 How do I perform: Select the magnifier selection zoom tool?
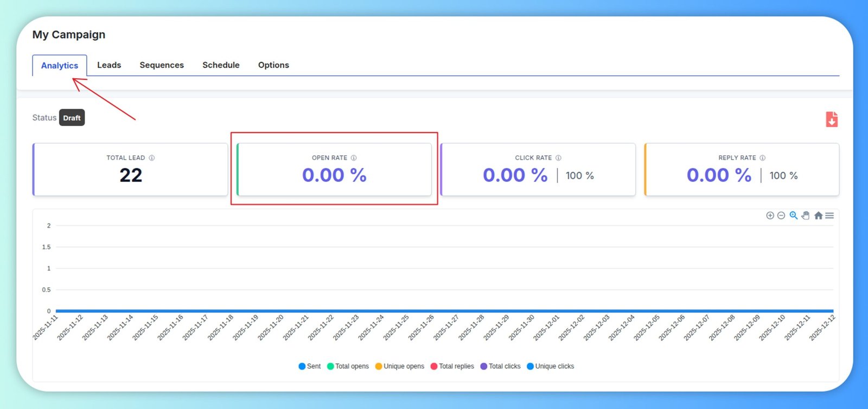[x=793, y=216]
